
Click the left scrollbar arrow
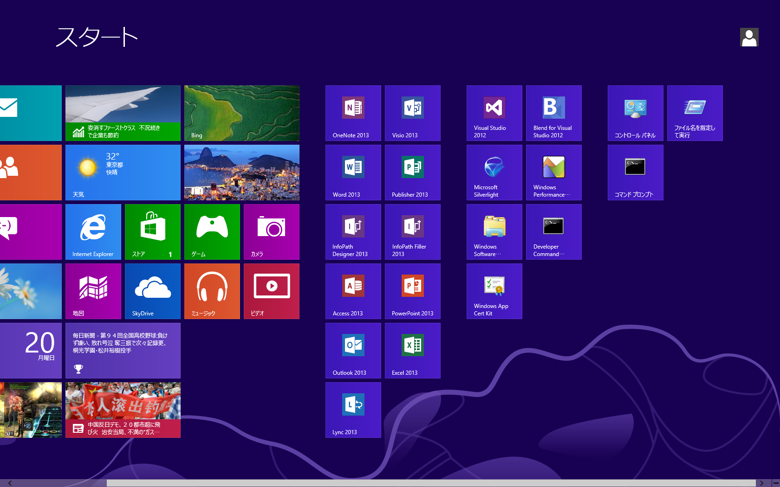pos(10,483)
